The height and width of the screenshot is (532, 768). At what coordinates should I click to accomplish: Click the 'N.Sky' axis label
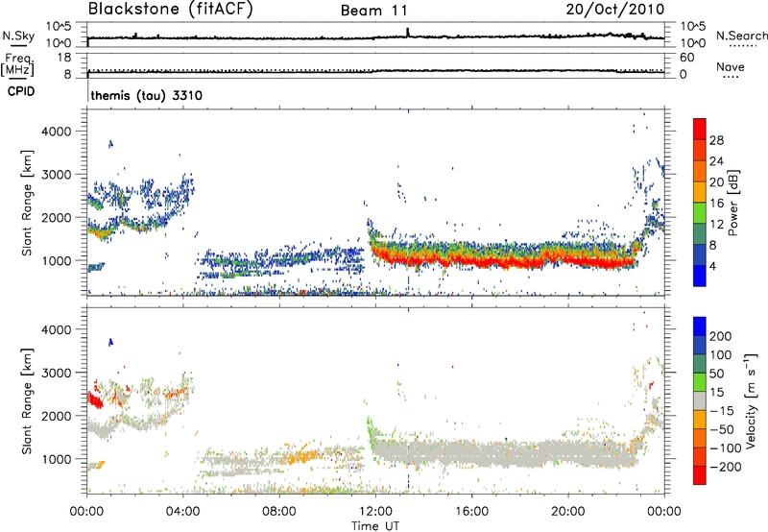coord(18,36)
